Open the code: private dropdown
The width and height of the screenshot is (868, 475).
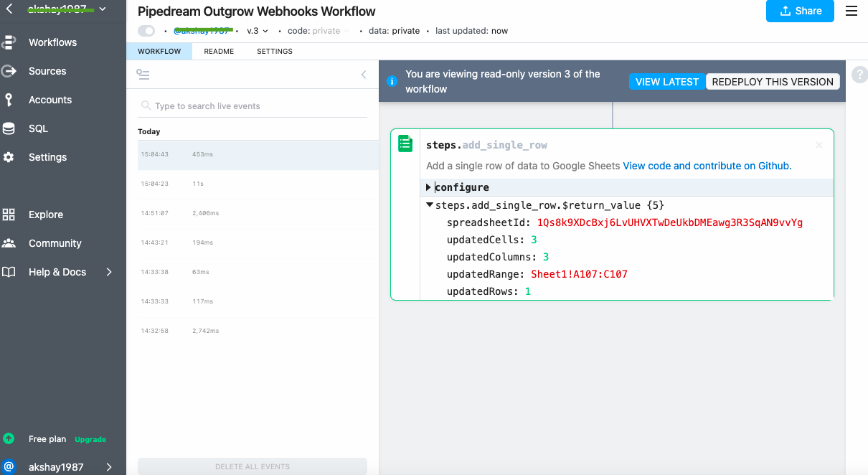point(319,31)
